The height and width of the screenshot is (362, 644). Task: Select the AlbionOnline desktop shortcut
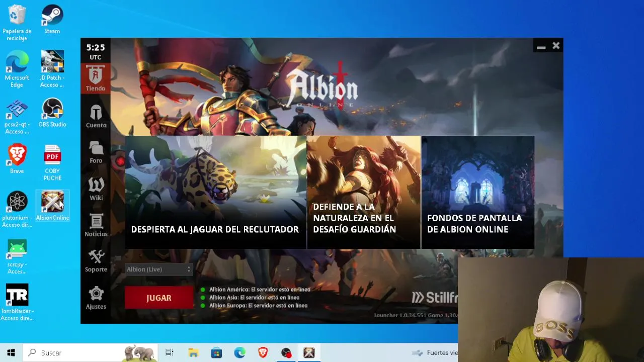pyautogui.click(x=52, y=206)
